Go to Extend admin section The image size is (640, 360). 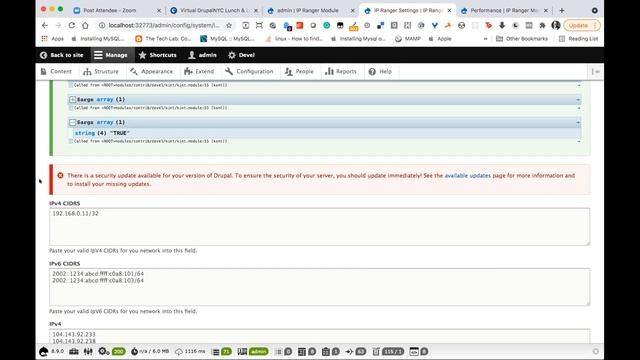[x=199, y=71]
